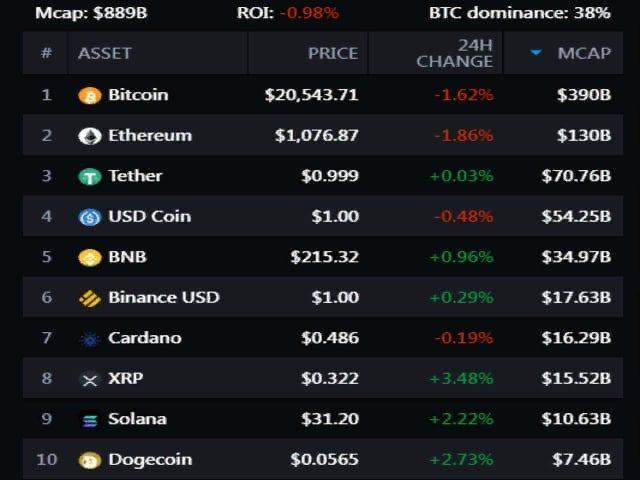Sort table by PRICE column header
Viewport: 640px width, 480px height.
[x=333, y=53]
